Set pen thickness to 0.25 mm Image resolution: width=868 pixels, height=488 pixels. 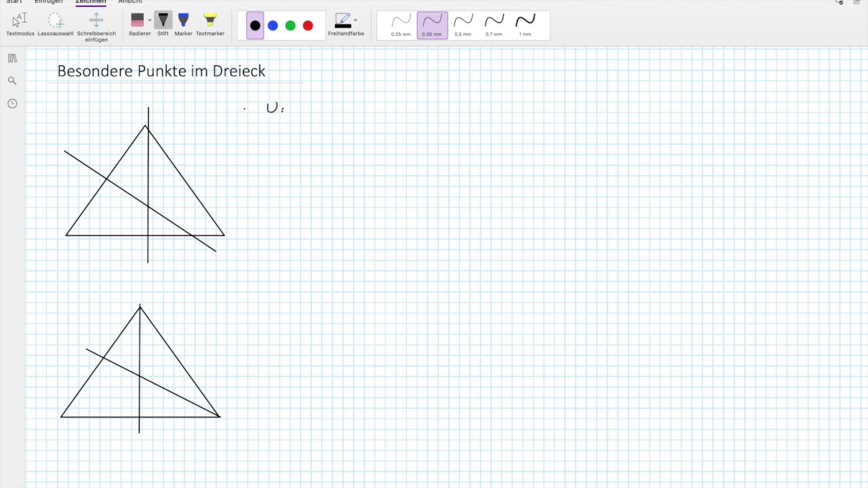tap(401, 26)
